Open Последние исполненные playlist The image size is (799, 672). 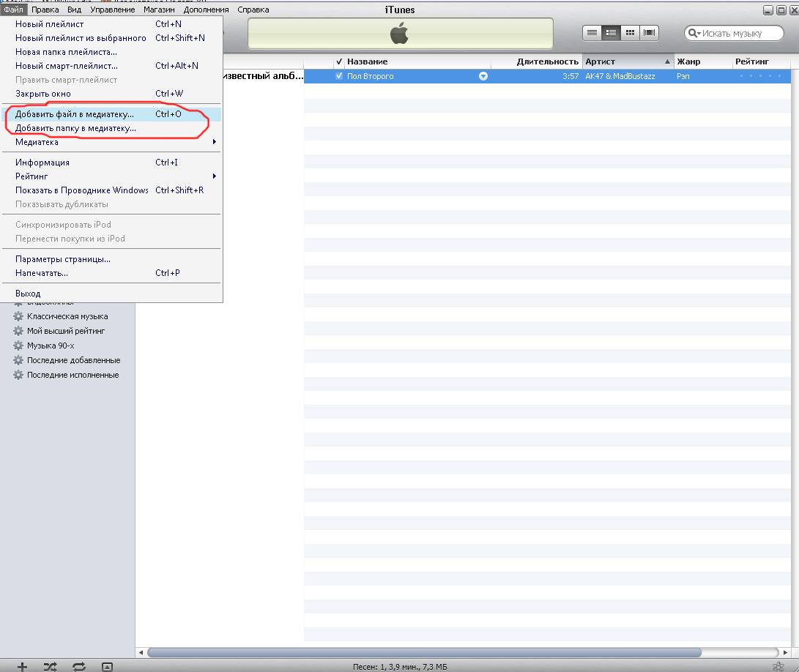73,375
